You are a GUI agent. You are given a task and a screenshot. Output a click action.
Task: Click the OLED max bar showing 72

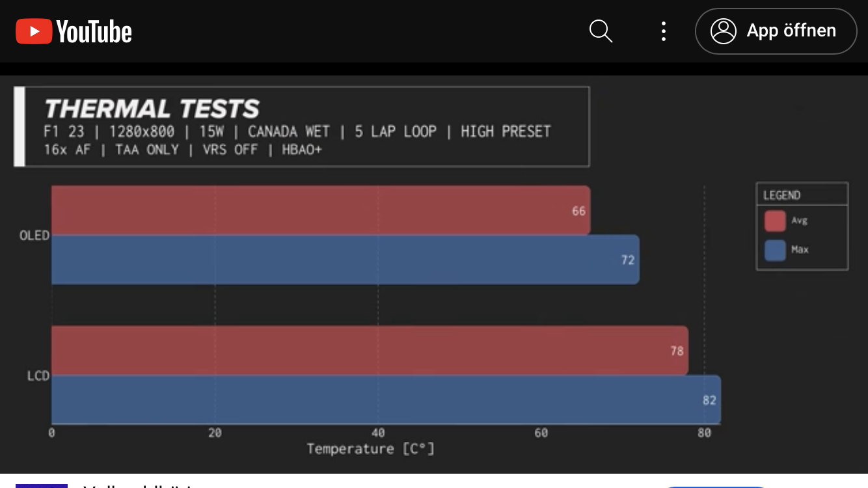coord(345,260)
